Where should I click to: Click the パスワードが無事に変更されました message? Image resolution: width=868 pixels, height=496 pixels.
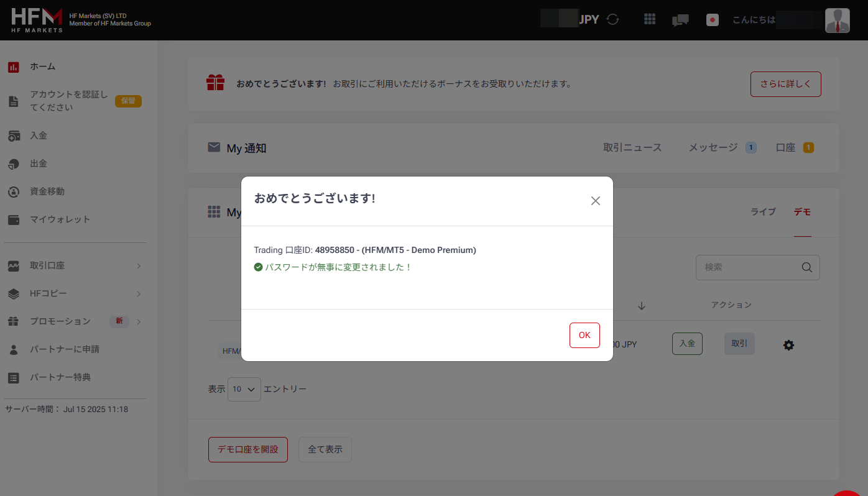coord(339,267)
